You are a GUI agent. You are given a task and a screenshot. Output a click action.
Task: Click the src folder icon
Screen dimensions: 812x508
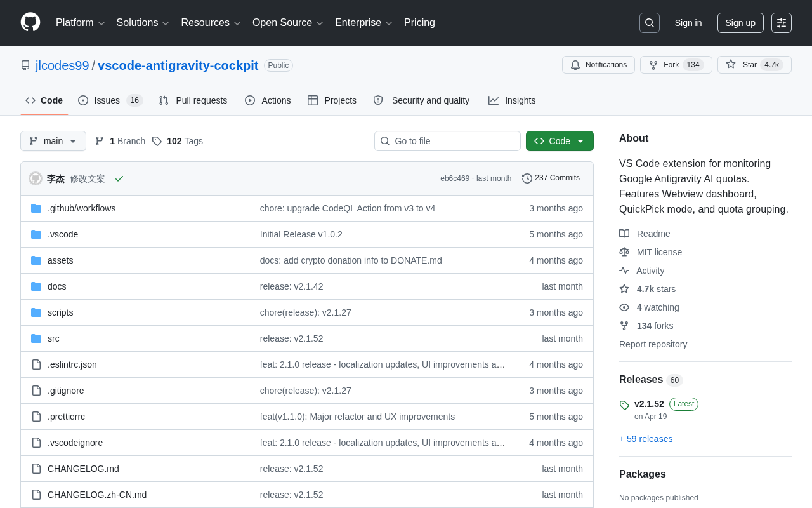click(x=36, y=338)
